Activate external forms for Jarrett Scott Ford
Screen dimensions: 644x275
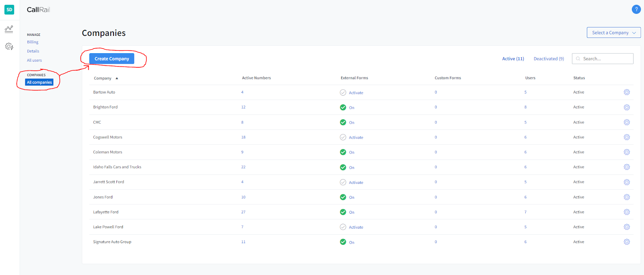tap(351, 182)
